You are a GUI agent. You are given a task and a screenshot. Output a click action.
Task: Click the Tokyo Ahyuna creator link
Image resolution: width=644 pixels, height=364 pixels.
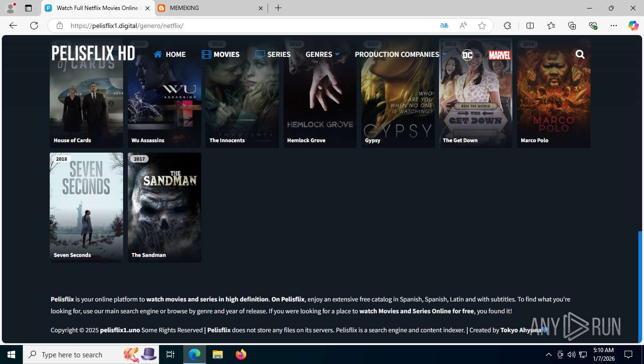[520, 330]
